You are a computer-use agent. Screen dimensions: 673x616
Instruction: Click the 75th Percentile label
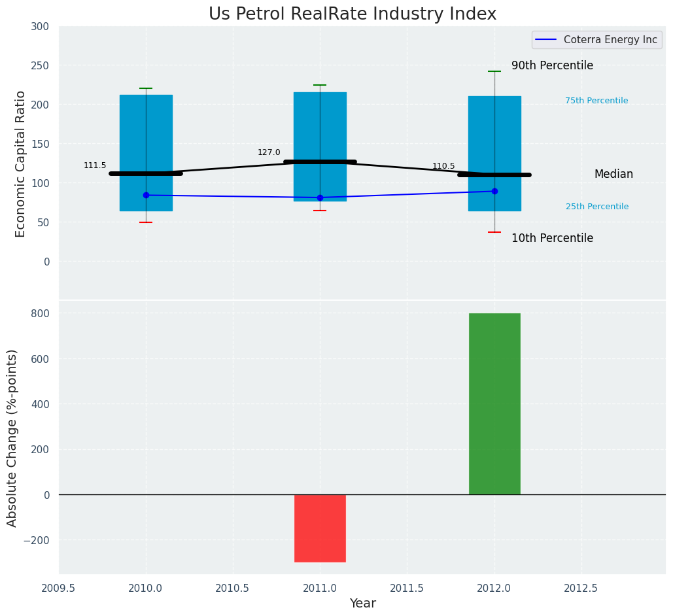596,101
